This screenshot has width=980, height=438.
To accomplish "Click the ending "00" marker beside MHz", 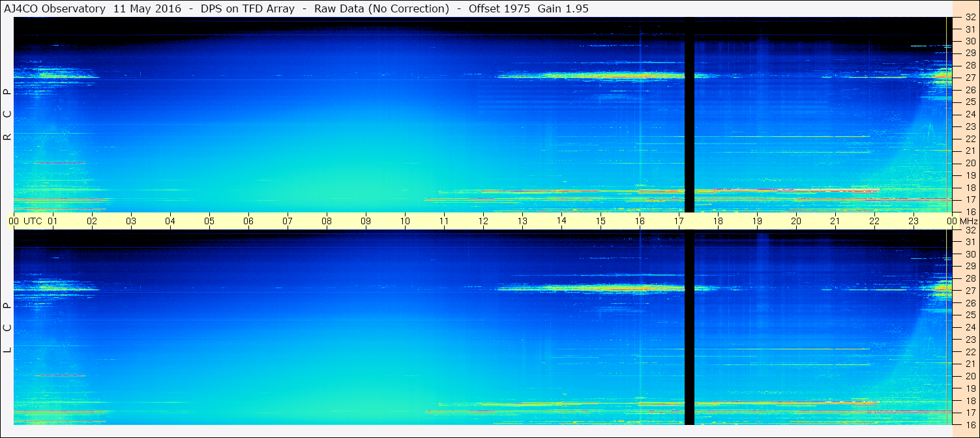I will (952, 221).
